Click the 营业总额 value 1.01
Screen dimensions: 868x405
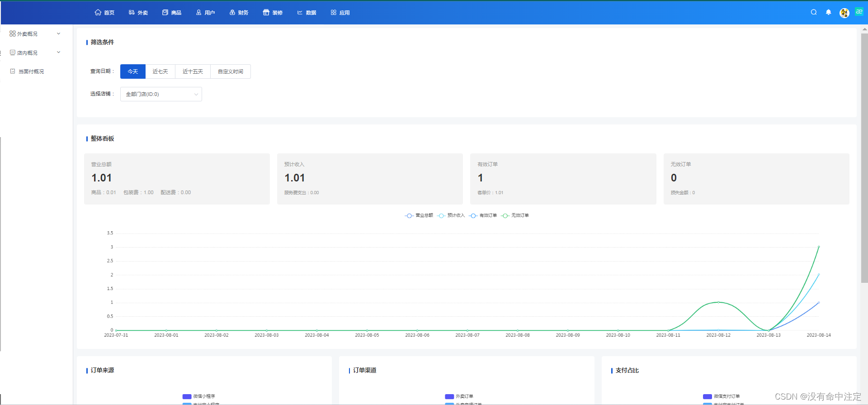coord(102,178)
